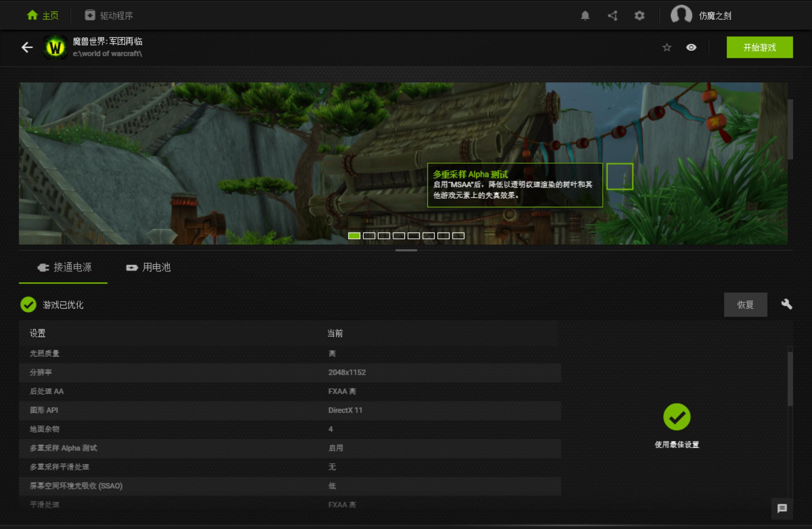Click 开始游戏 launch button
This screenshot has width=812, height=529.
pyautogui.click(x=760, y=48)
